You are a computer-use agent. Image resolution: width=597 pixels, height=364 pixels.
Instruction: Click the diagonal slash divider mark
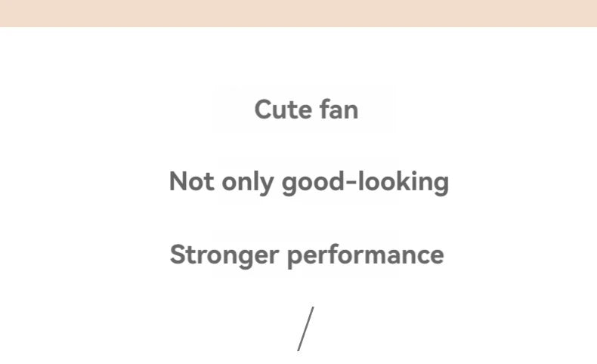[306, 329]
